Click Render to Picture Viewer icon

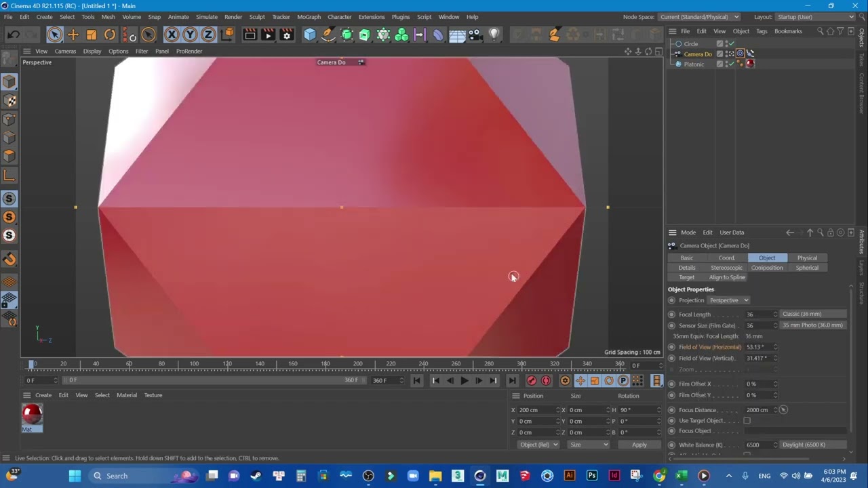coord(269,35)
